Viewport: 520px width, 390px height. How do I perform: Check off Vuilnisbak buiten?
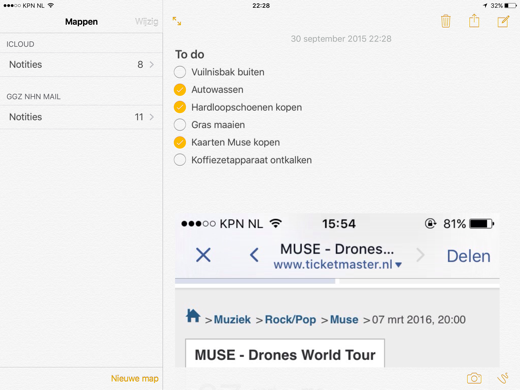tap(180, 72)
